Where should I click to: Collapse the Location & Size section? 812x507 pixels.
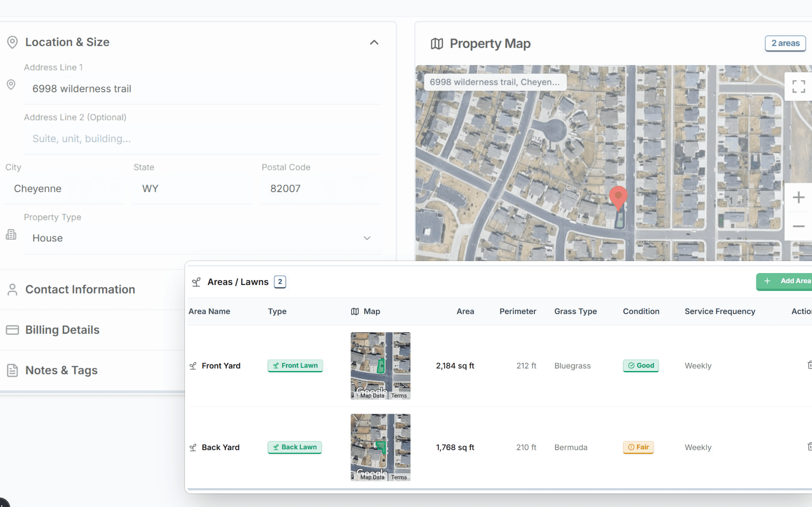click(373, 42)
